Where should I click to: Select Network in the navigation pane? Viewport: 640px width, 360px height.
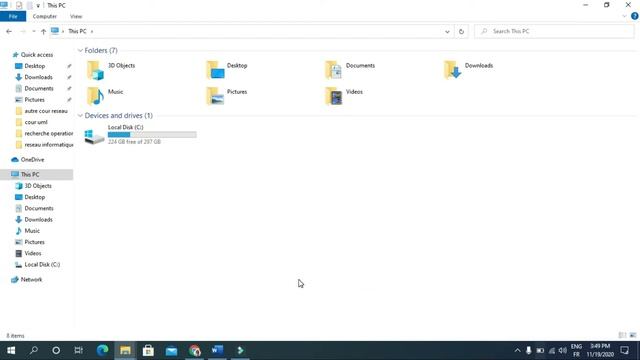[31, 280]
